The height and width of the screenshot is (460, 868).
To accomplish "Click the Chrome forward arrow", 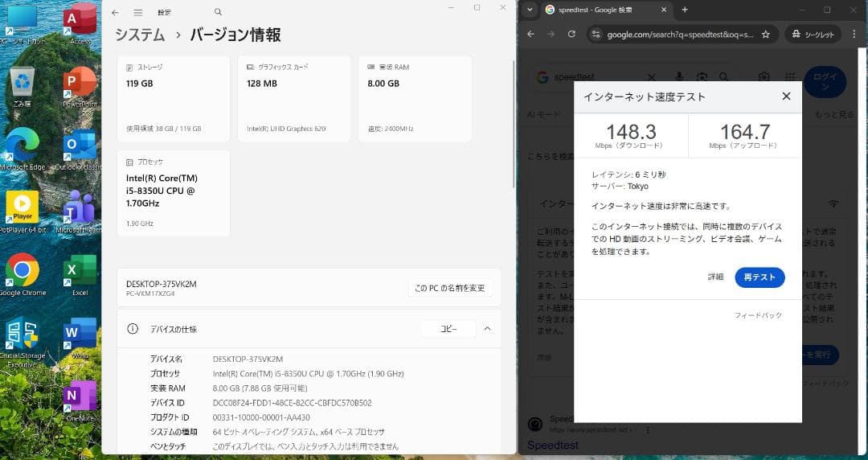I will (x=551, y=34).
